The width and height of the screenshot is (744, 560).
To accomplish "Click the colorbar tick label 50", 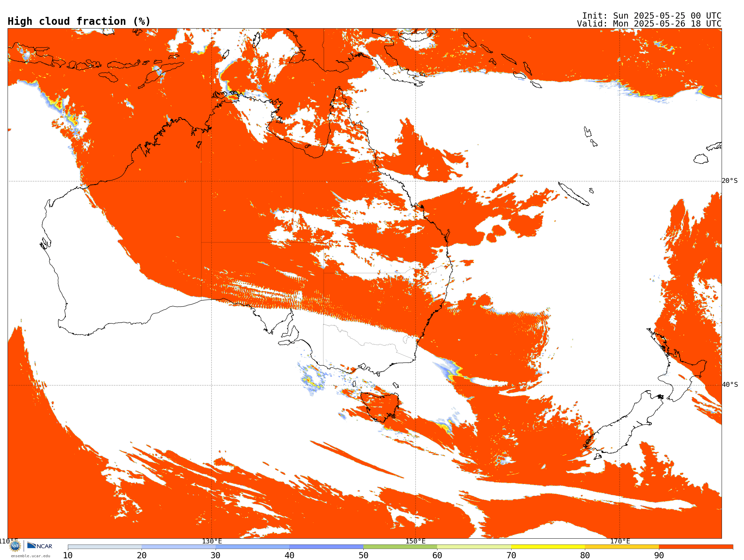I will [363, 556].
